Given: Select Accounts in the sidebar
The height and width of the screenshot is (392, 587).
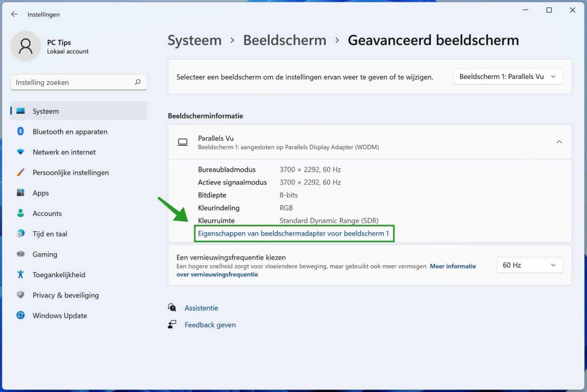Looking at the screenshot, I should coord(47,213).
